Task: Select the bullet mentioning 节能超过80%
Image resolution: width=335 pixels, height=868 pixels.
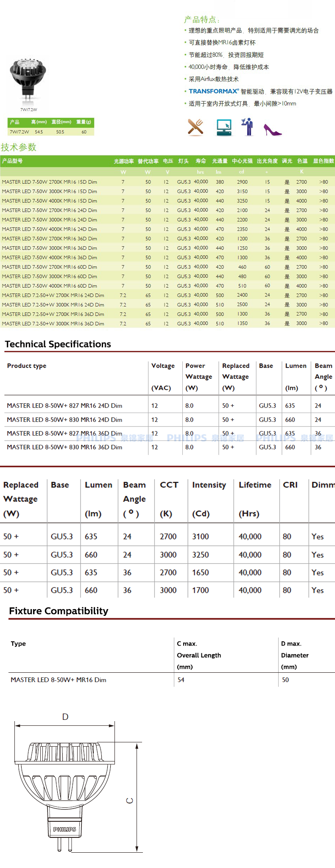Action: [x=226, y=55]
